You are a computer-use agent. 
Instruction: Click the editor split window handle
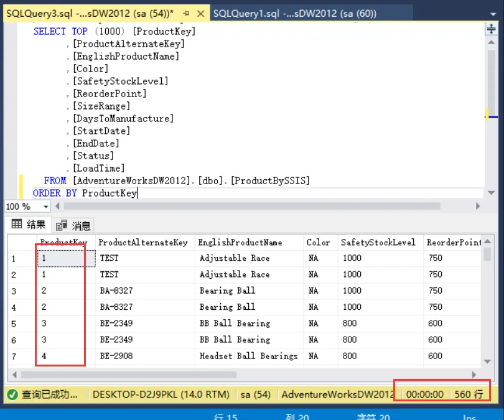[x=491, y=29]
